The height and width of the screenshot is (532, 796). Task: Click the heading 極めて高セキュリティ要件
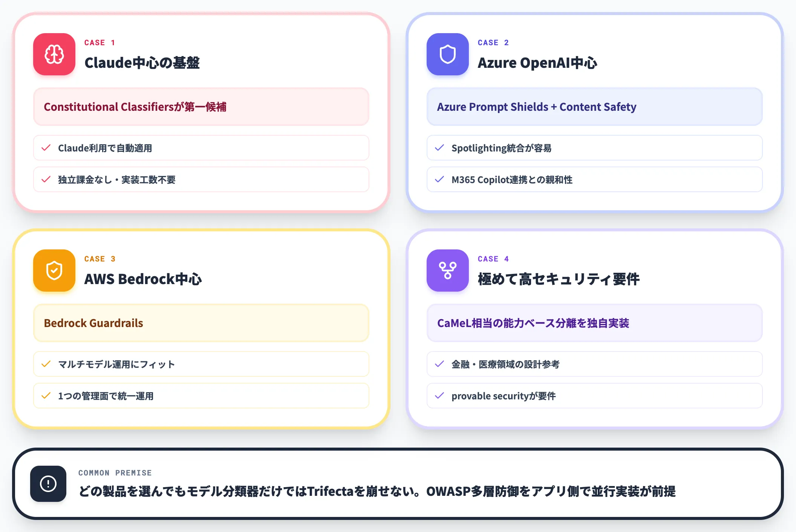[x=559, y=279]
